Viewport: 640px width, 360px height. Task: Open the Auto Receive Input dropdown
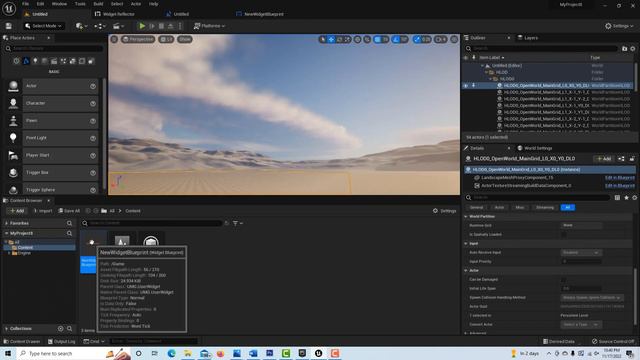pyautogui.click(x=581, y=253)
